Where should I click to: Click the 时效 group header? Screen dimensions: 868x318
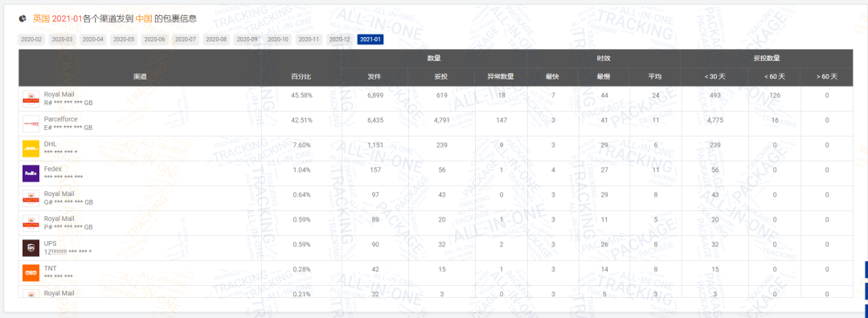pos(604,58)
